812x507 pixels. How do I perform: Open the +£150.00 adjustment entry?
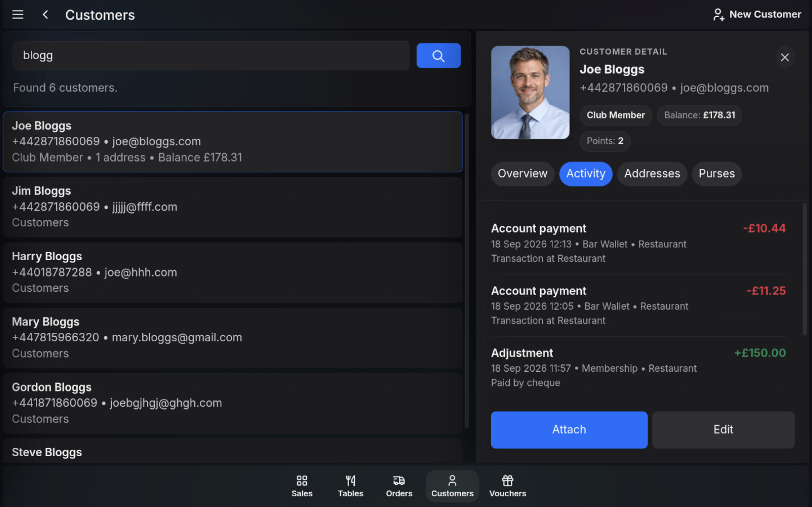tap(638, 367)
